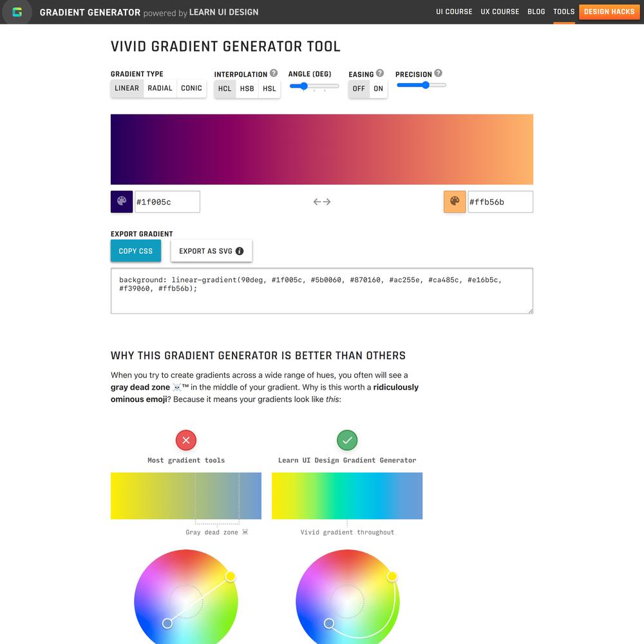
Task: Go to the Blog page
Action: pyautogui.click(x=536, y=12)
